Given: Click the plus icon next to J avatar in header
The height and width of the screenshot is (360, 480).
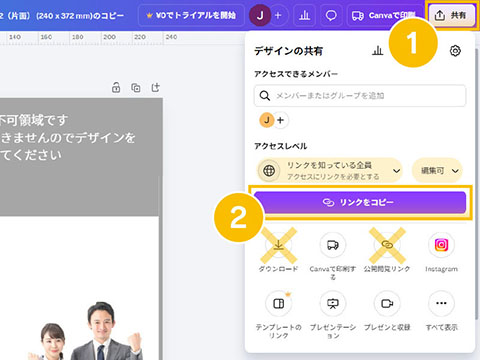Looking at the screenshot, I should (x=278, y=15).
